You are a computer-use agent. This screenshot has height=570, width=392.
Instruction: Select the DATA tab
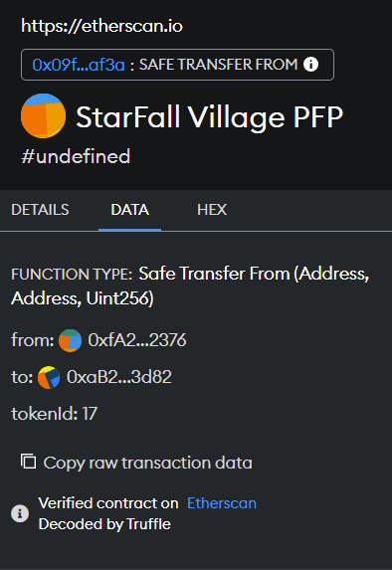coord(129,210)
